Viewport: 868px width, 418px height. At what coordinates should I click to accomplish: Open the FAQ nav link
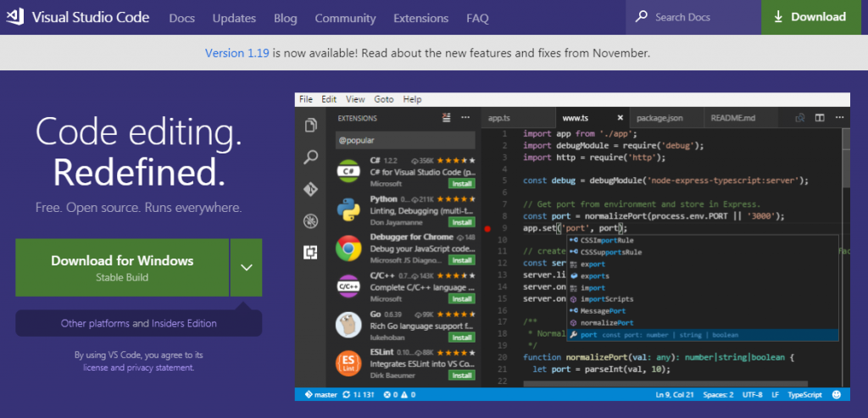[477, 19]
